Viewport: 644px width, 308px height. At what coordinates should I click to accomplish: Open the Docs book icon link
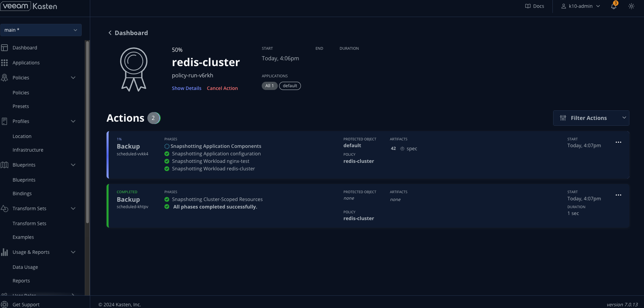[528, 6]
